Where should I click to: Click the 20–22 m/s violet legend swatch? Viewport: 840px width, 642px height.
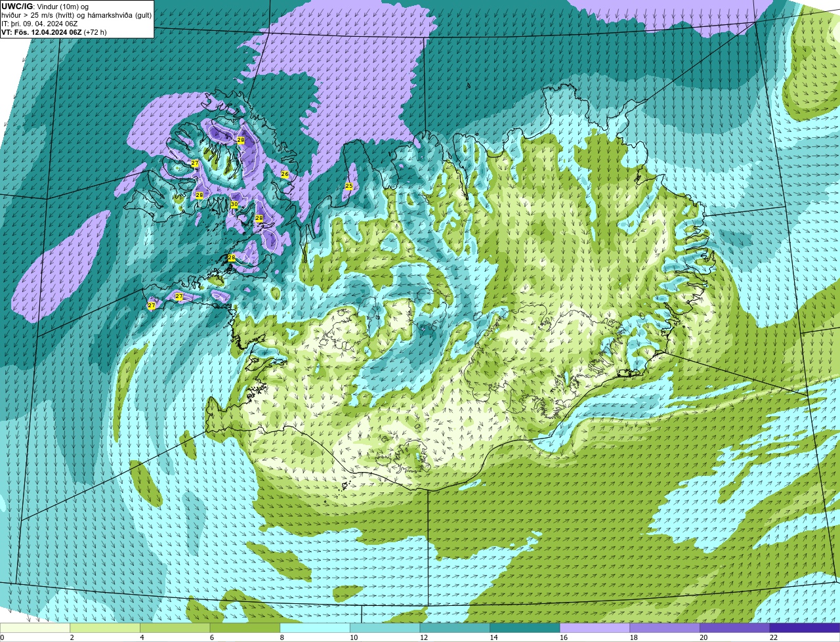click(x=735, y=628)
